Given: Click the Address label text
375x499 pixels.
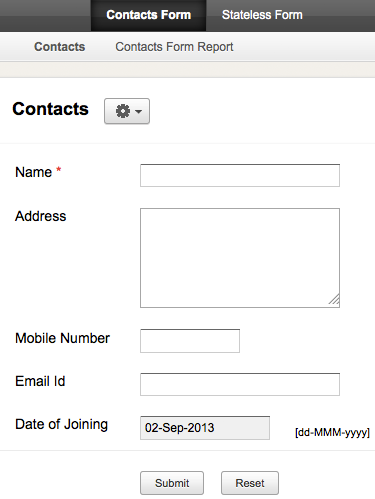Looking at the screenshot, I should [x=41, y=216].
